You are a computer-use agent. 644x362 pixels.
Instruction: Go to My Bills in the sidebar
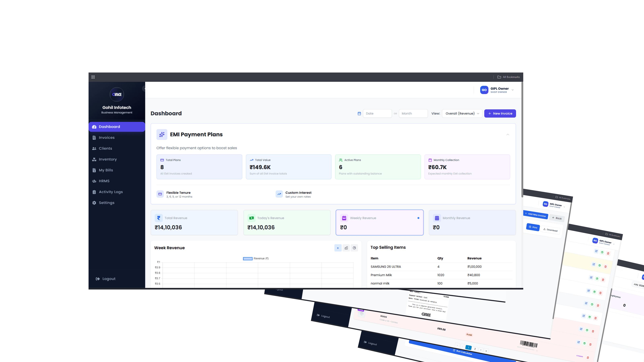click(117, 170)
